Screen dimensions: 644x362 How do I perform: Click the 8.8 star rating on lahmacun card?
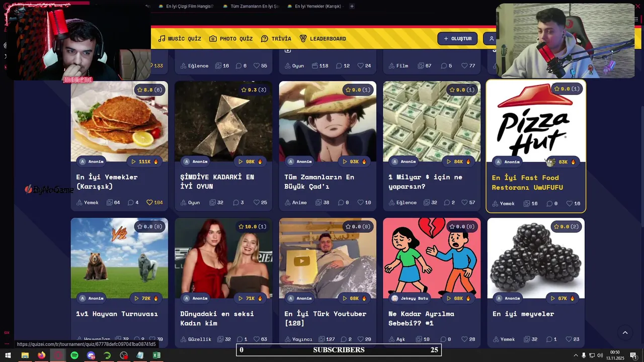point(149,90)
